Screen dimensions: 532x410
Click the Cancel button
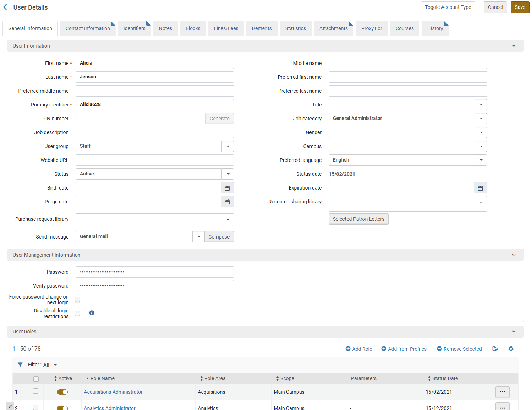[x=495, y=7]
